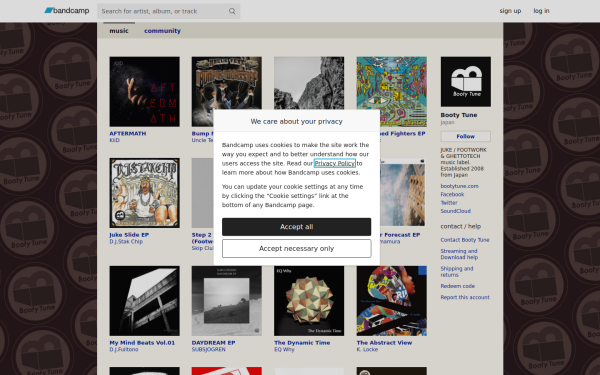Image resolution: width=600 pixels, height=375 pixels.
Task: Click the Booty Tune label logo image
Action: (466, 82)
